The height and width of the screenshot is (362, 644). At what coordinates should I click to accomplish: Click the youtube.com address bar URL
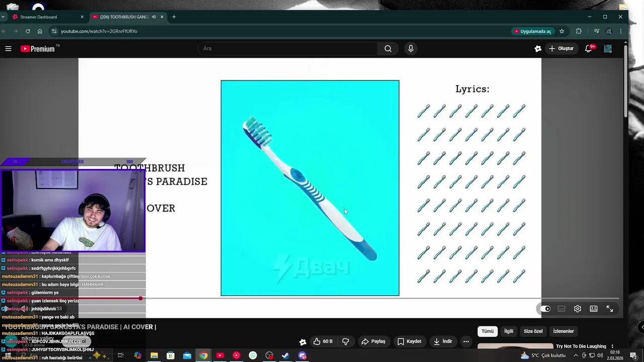(x=99, y=31)
